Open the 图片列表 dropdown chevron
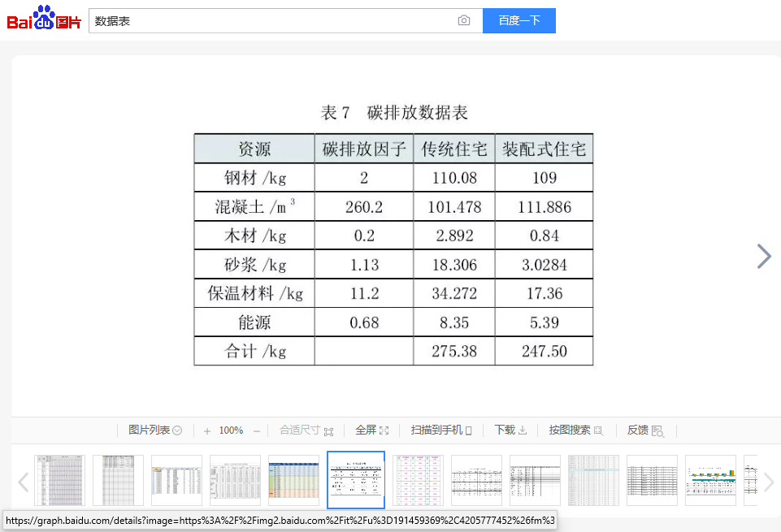This screenshot has width=781, height=532. coord(178,430)
